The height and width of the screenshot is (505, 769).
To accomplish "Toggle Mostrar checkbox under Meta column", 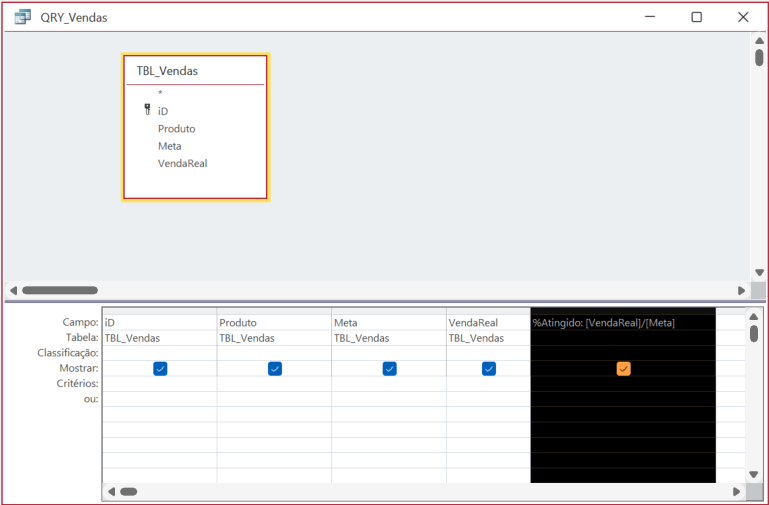I will click(x=389, y=369).
